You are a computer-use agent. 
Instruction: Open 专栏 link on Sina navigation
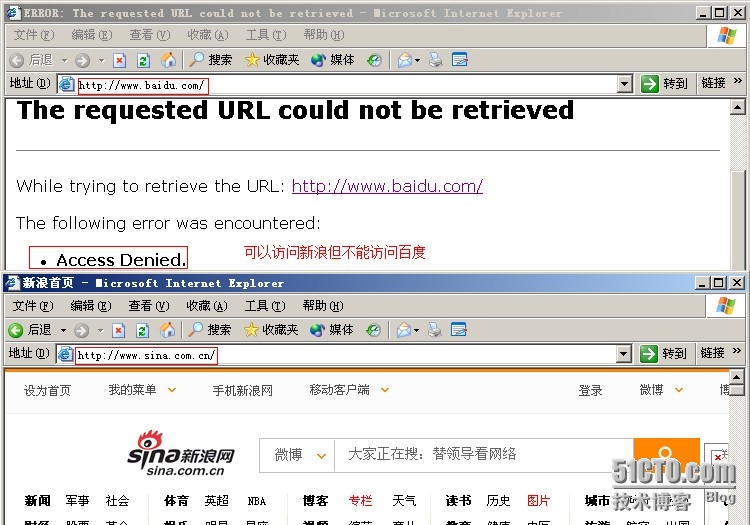pyautogui.click(x=360, y=501)
